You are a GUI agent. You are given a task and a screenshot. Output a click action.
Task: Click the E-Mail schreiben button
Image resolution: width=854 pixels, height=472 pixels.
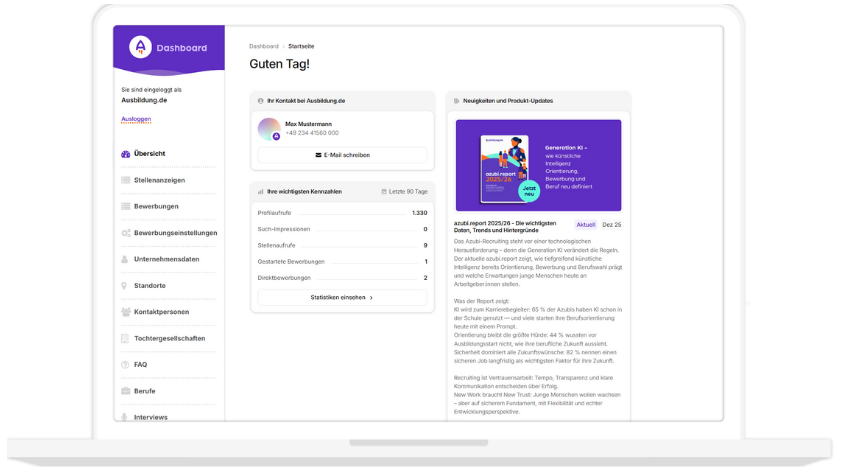click(342, 155)
